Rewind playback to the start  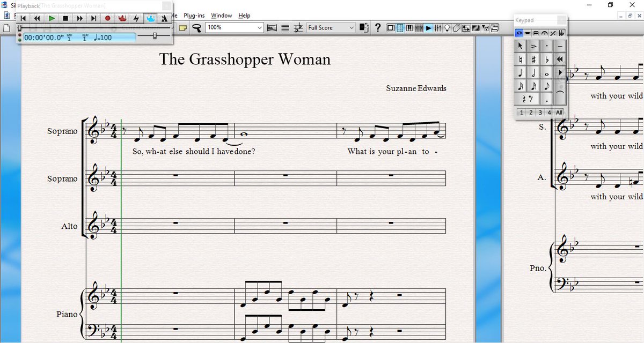[x=23, y=18]
